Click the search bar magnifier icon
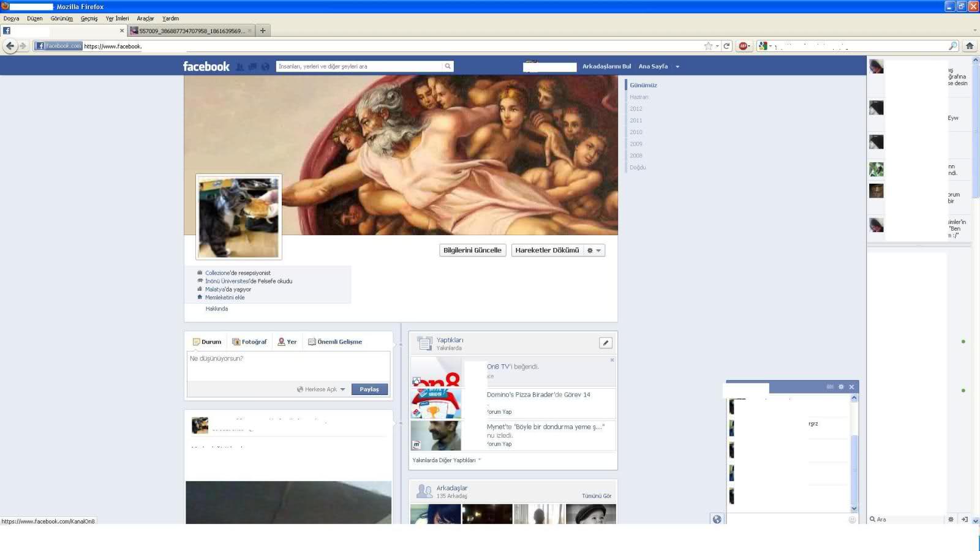 (x=953, y=46)
